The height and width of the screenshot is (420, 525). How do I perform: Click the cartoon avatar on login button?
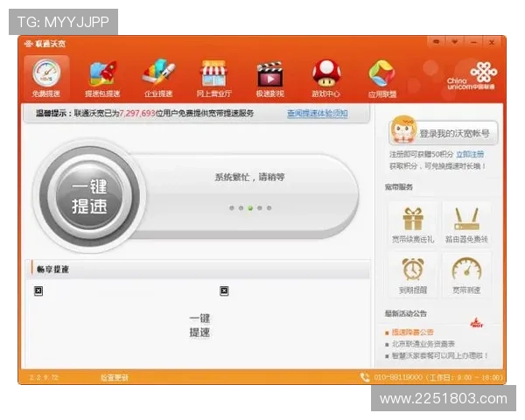(x=403, y=130)
